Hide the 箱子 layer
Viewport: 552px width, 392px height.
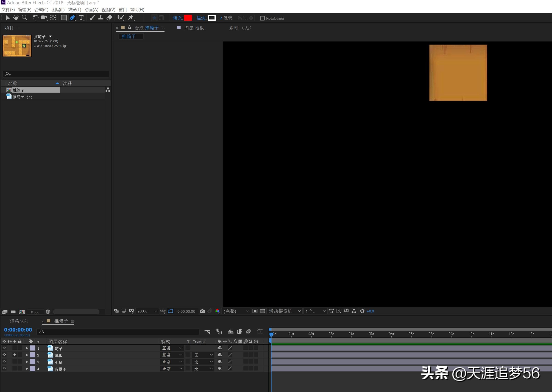(4, 348)
